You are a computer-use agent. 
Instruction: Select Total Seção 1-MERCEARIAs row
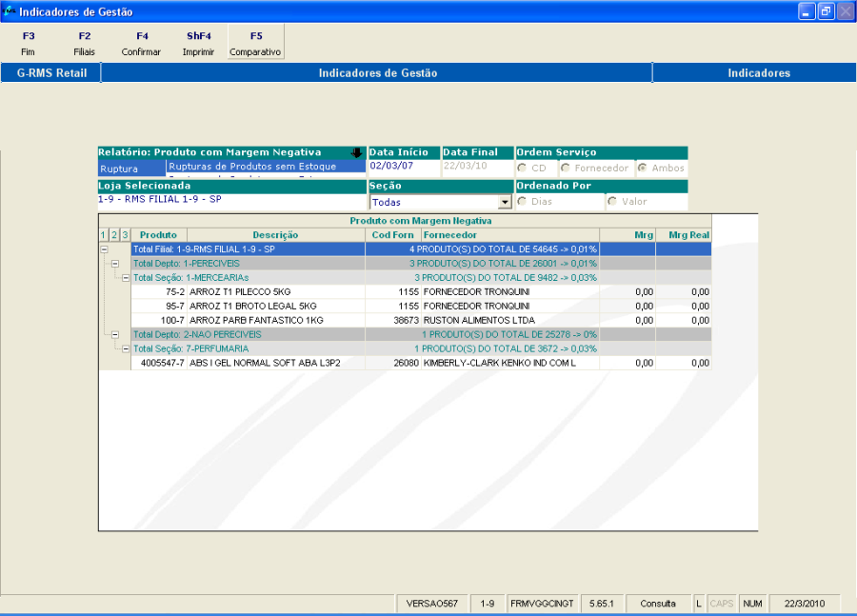(x=421, y=278)
